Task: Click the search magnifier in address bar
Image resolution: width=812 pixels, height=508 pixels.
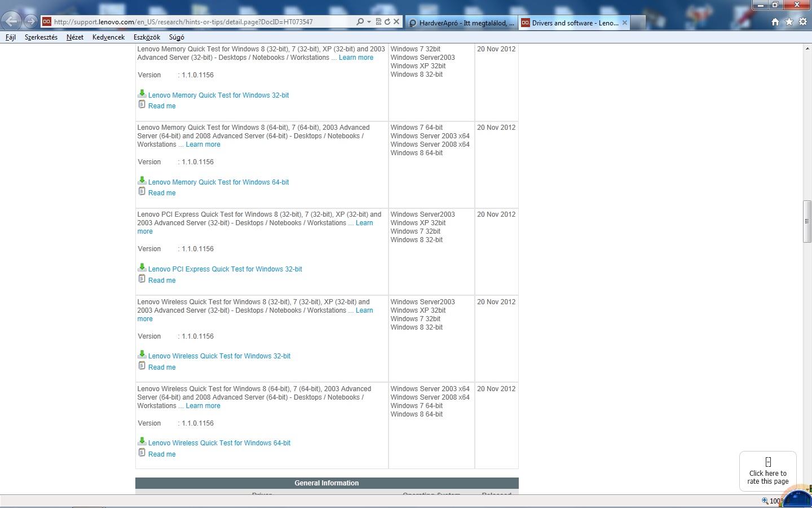Action: click(x=360, y=21)
